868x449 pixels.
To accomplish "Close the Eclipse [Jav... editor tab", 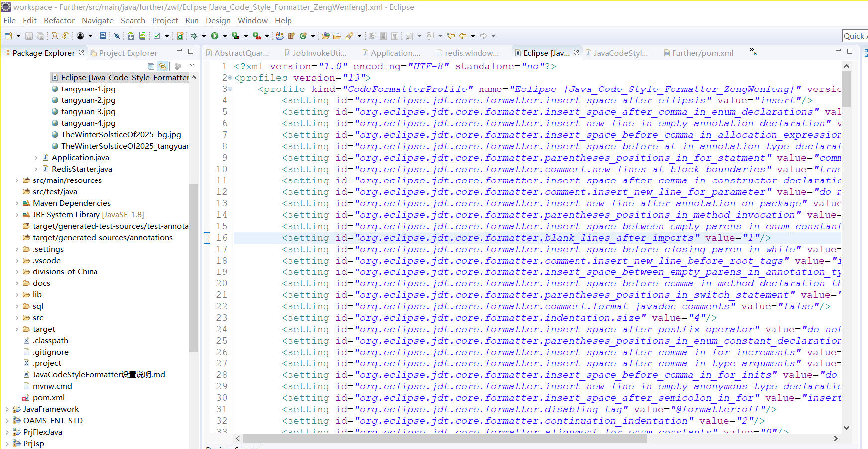I will (x=576, y=52).
